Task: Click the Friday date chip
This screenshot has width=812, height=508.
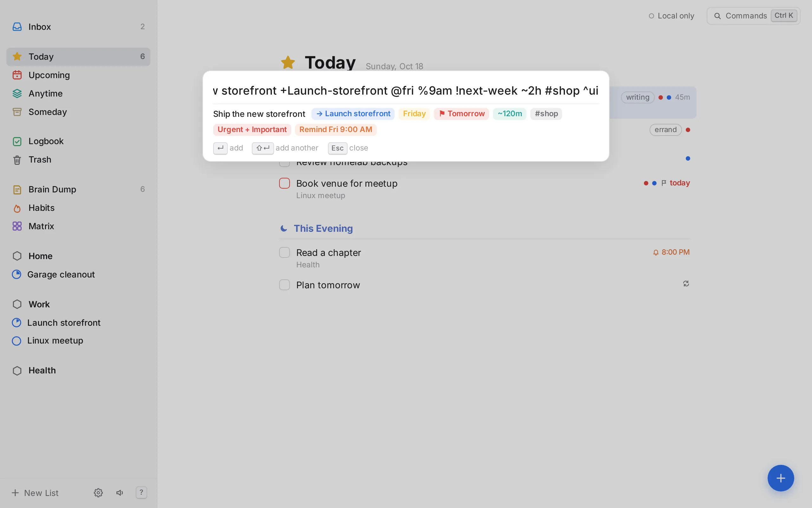Action: (x=414, y=114)
